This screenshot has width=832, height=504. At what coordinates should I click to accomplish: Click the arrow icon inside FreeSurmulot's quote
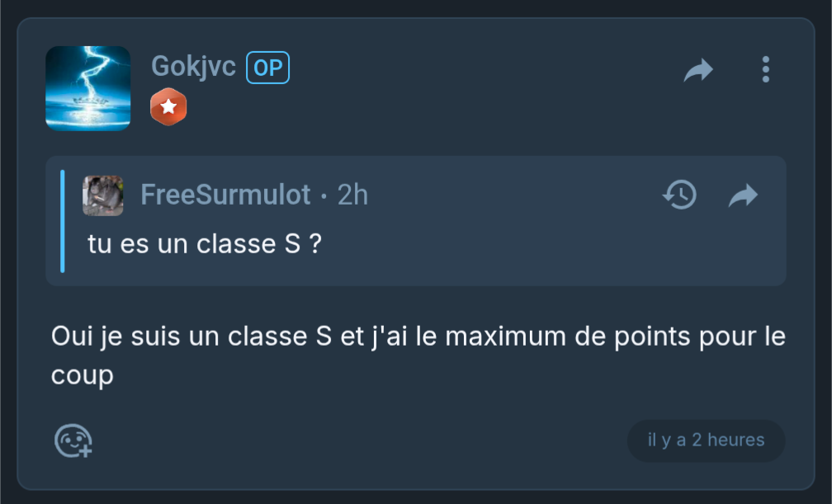point(743,195)
